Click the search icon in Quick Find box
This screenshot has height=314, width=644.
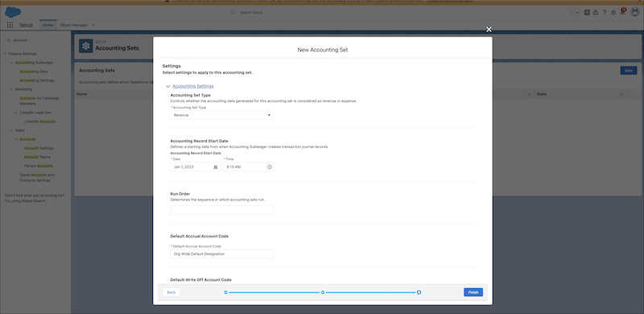click(9, 40)
